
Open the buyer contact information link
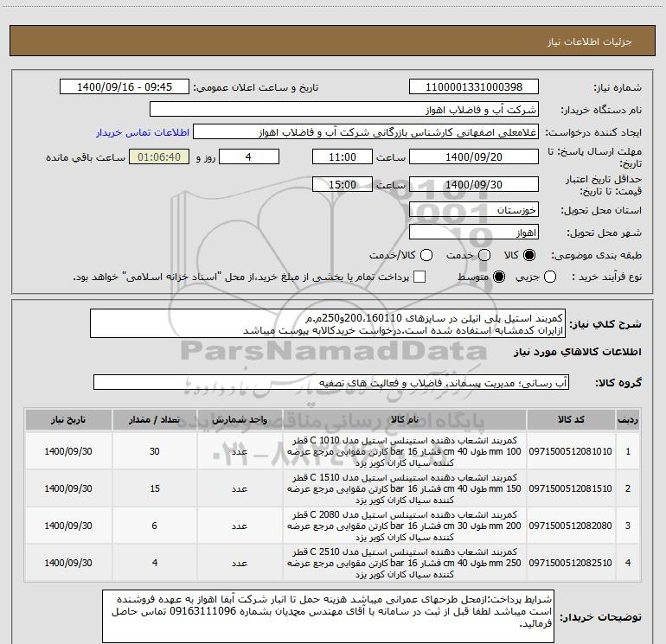[x=143, y=132]
